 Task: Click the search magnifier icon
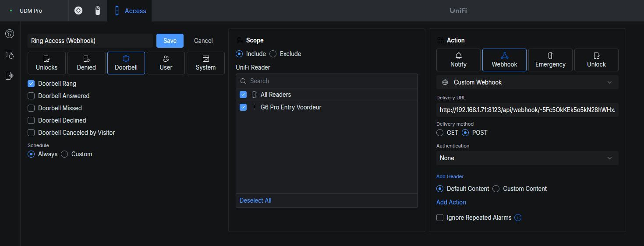(243, 81)
